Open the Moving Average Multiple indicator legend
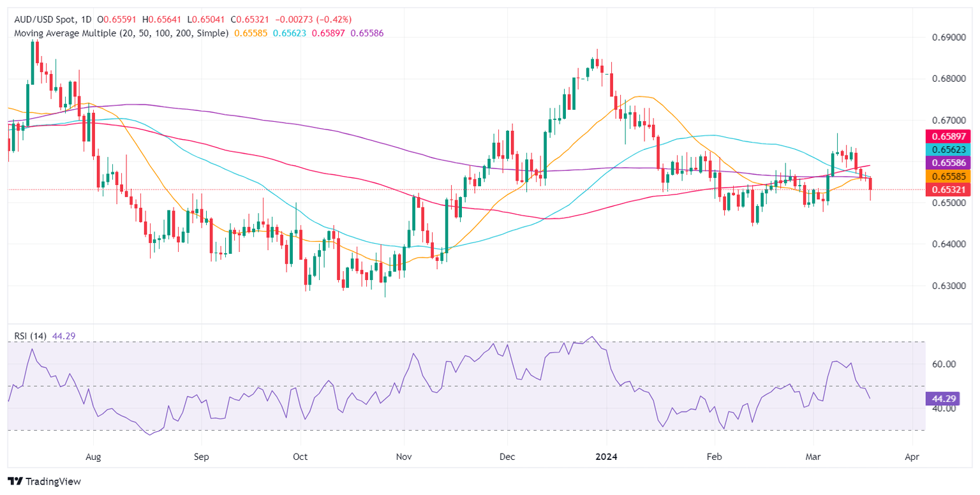The image size is (980, 495). 118,33
